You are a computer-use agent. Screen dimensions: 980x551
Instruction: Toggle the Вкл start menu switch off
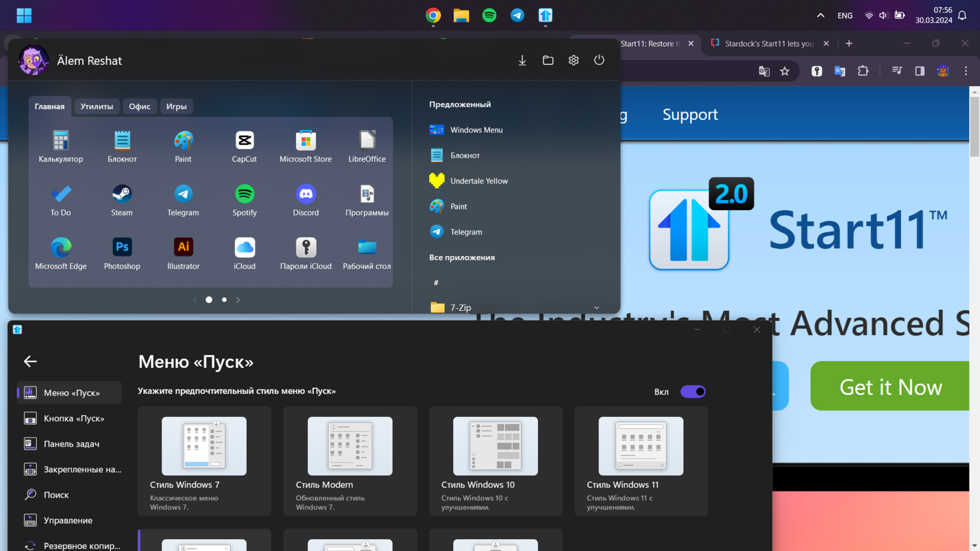point(693,392)
